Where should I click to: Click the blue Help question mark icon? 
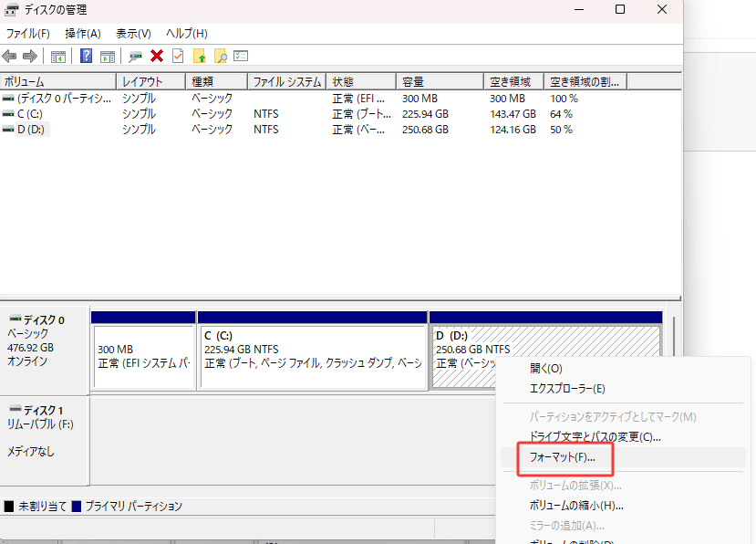tap(86, 56)
